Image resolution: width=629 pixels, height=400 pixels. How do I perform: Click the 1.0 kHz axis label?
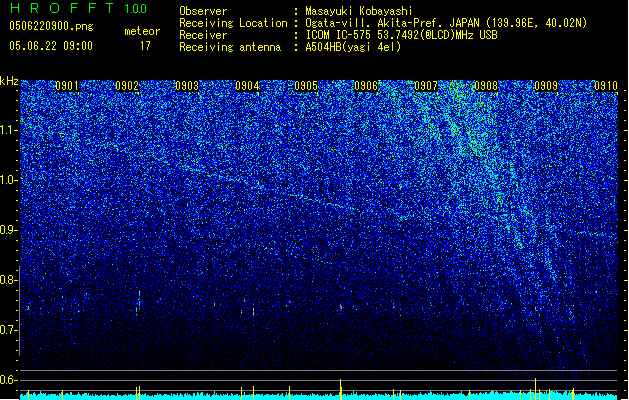tap(8, 180)
